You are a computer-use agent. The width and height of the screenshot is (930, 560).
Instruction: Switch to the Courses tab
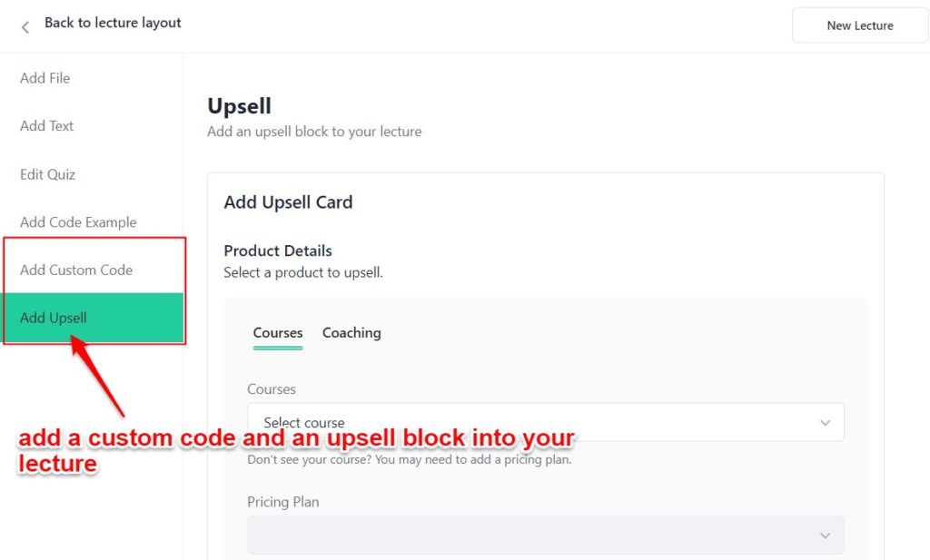point(278,333)
